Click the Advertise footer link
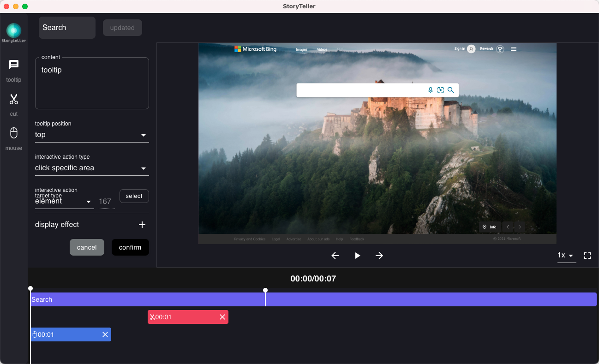The width and height of the screenshot is (599, 364). pyautogui.click(x=294, y=239)
